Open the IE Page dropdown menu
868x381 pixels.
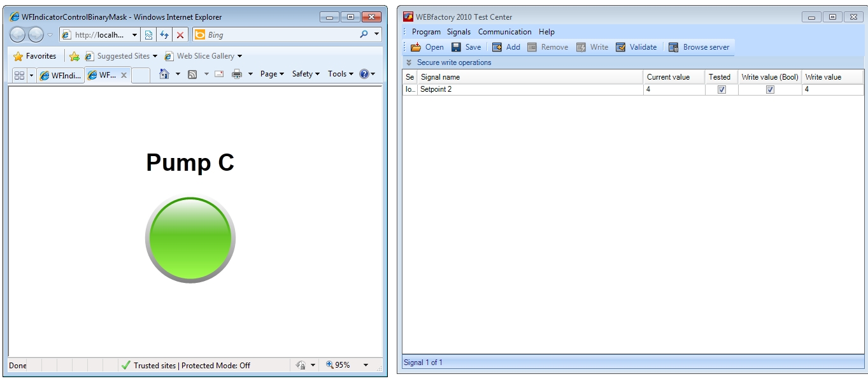pos(272,74)
